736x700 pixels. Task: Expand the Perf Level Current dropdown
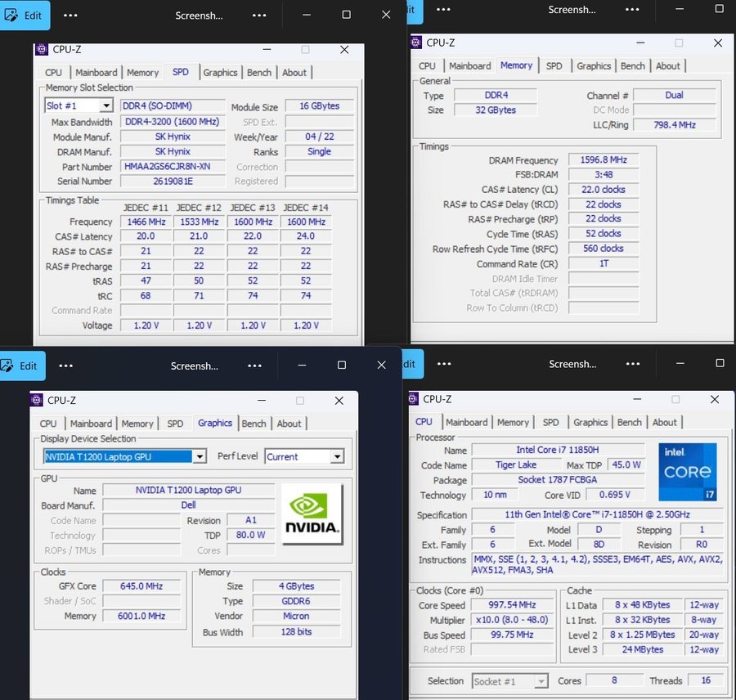pos(337,457)
